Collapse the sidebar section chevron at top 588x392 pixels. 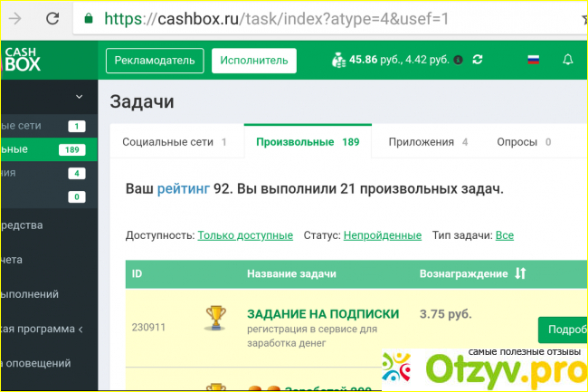(79, 96)
